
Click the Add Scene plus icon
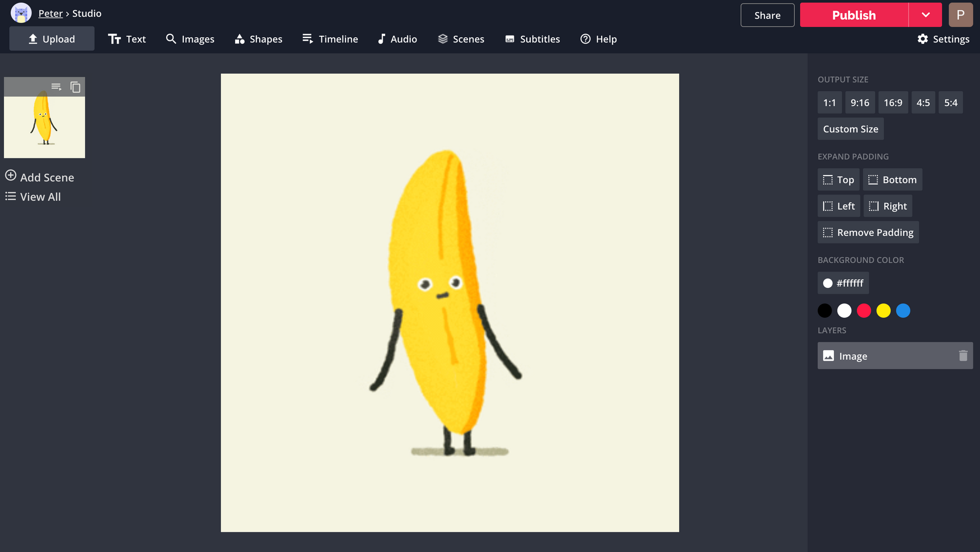pyautogui.click(x=11, y=176)
